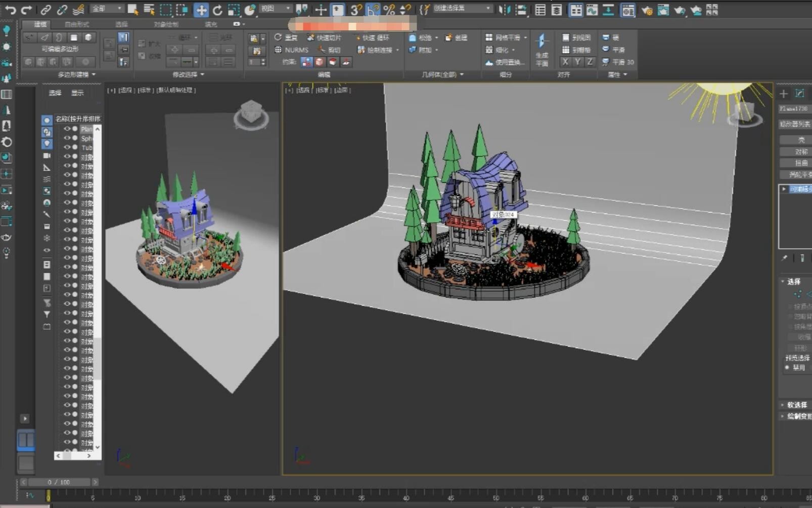
Task: Toggle the Display Lights filter in explorer
Action: point(47,144)
